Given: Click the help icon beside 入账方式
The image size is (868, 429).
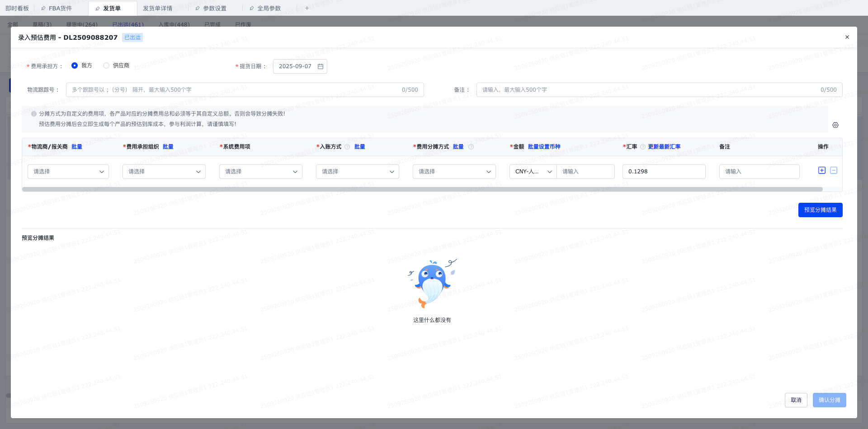Looking at the screenshot, I should 347,147.
